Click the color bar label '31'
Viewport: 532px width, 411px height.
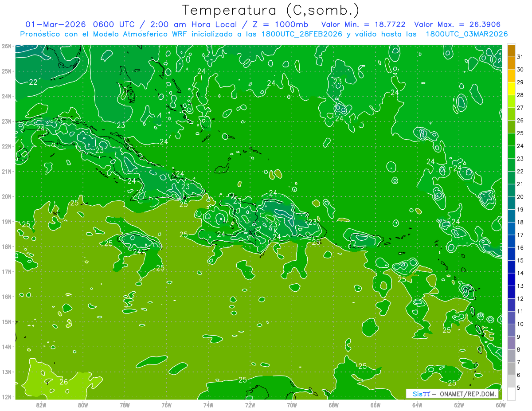pyautogui.click(x=520, y=57)
